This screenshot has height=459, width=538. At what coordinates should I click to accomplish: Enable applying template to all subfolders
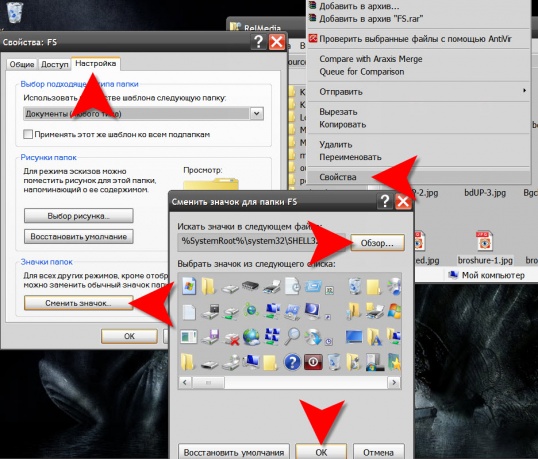click(28, 134)
